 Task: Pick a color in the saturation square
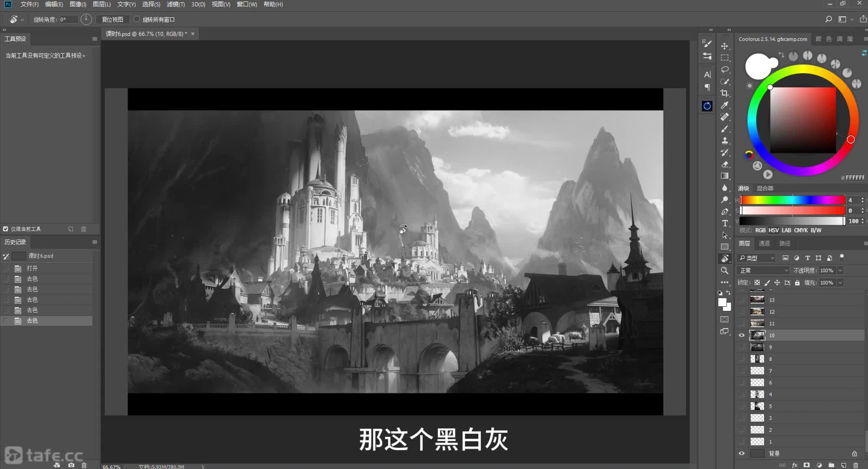tap(803, 120)
